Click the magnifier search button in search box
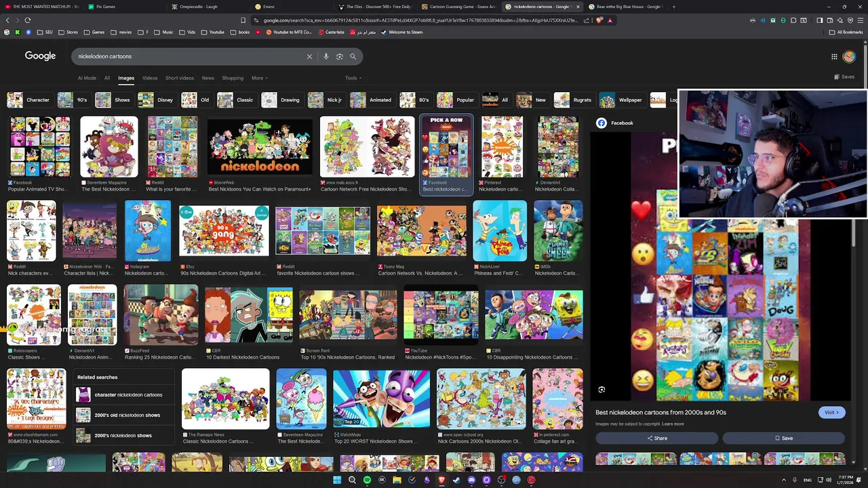Viewport: 868px width, 488px height. (x=353, y=56)
